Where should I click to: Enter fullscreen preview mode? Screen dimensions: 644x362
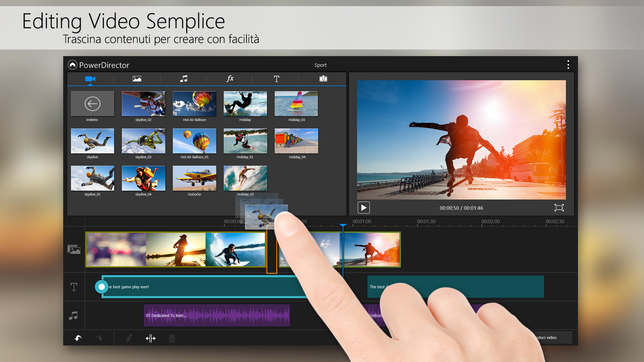(559, 207)
